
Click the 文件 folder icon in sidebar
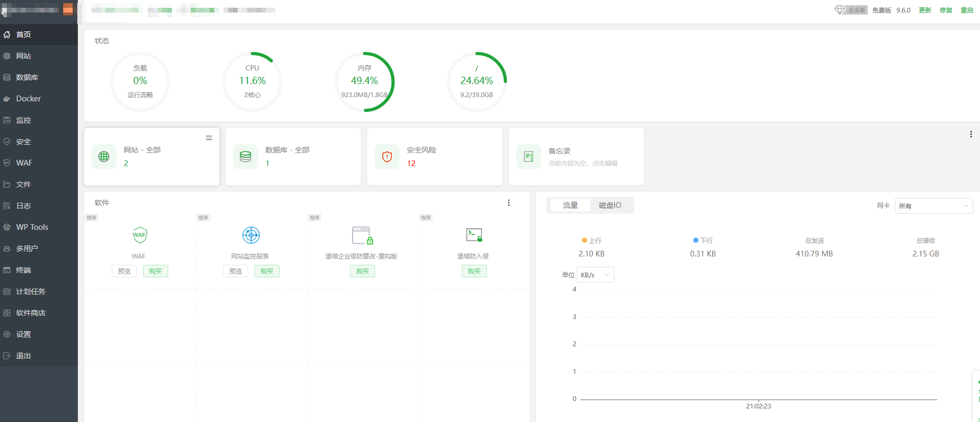pos(7,184)
